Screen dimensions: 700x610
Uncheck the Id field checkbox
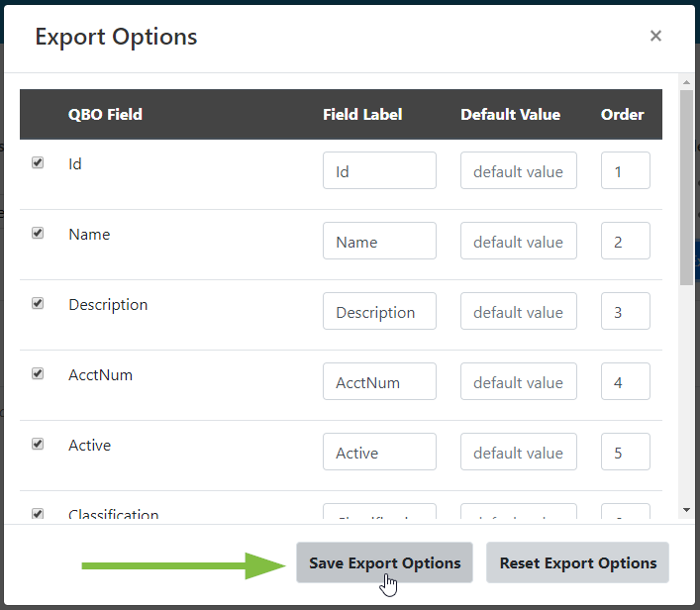pos(38,162)
